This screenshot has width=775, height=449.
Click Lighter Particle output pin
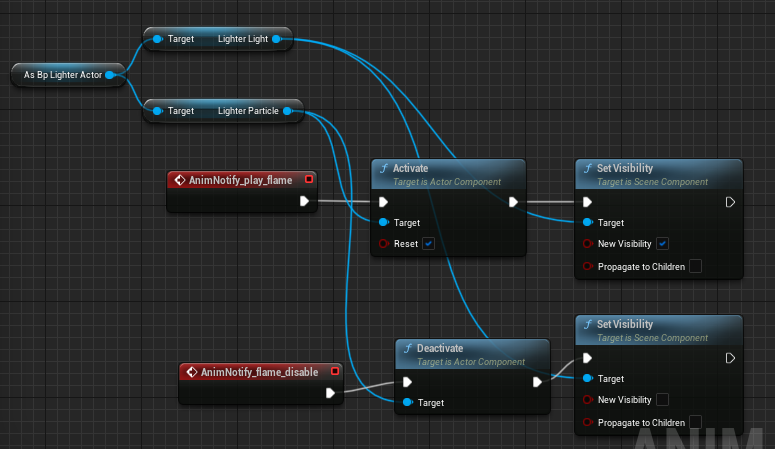click(x=288, y=111)
